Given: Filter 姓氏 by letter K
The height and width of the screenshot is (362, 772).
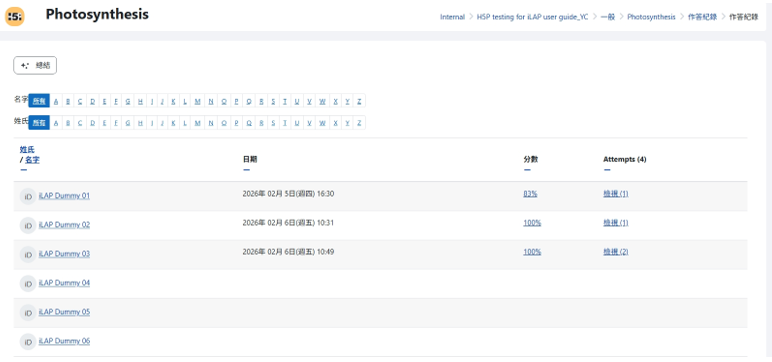Looking at the screenshot, I should pyautogui.click(x=173, y=123).
